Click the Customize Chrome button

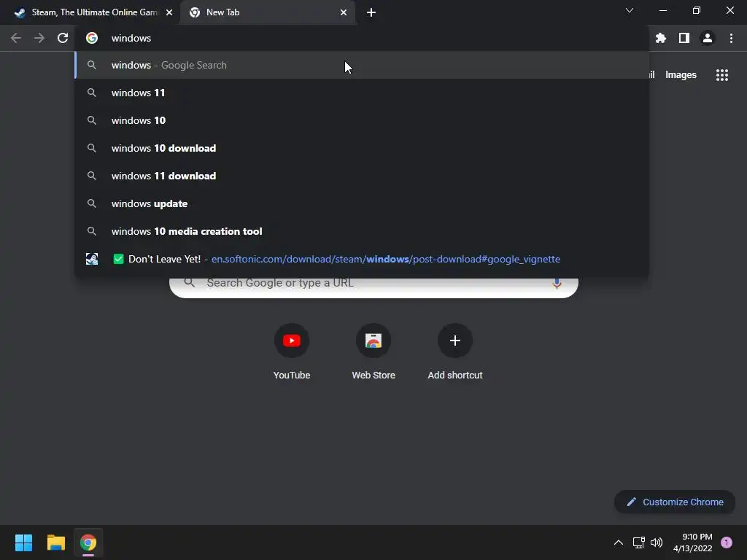[x=675, y=502]
